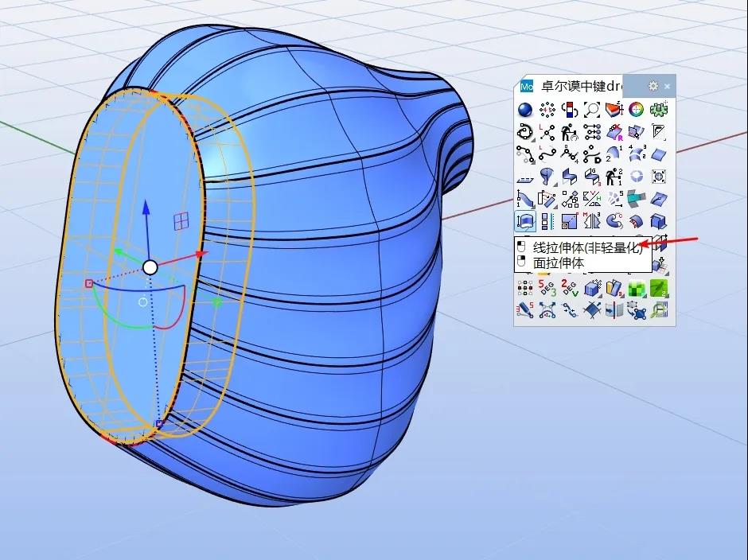Click the worker figure icon numbered 2 1
This screenshot has width=748, height=560.
[614, 177]
